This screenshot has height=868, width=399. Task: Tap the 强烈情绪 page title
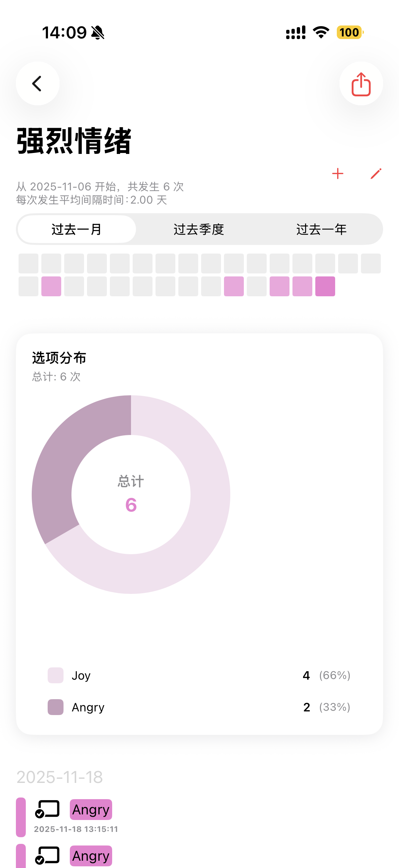(74, 141)
